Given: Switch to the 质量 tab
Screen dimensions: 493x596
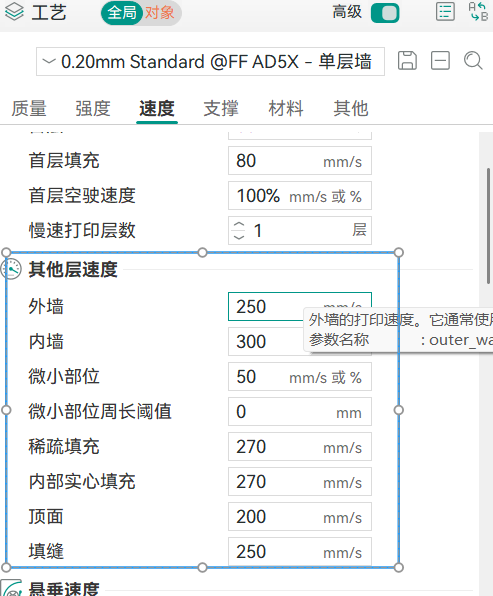Looking at the screenshot, I should tap(29, 109).
